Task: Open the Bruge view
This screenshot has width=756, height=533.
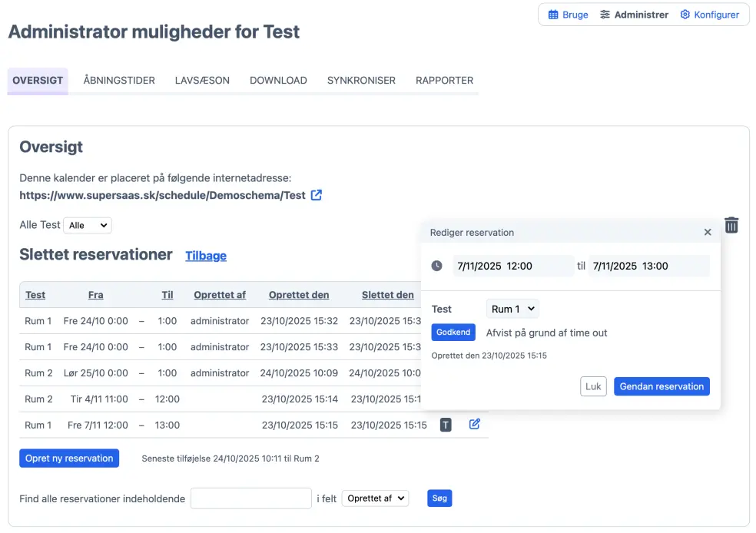Action: [x=568, y=15]
